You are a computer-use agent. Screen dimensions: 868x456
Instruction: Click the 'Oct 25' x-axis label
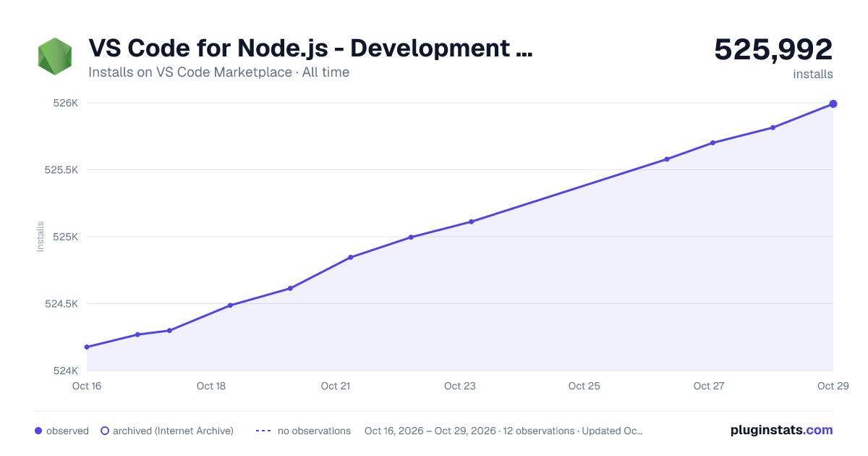tap(584, 386)
